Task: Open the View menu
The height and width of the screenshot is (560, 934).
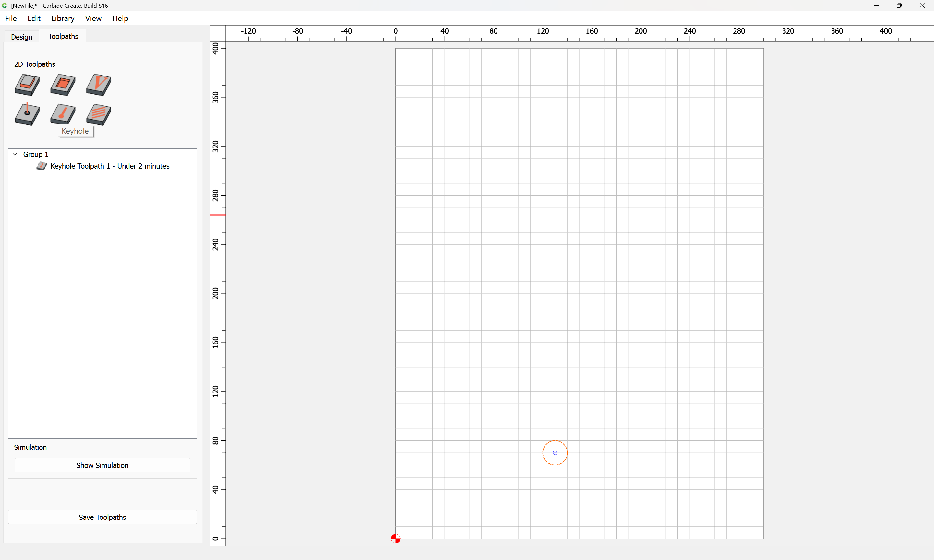Action: tap(93, 18)
